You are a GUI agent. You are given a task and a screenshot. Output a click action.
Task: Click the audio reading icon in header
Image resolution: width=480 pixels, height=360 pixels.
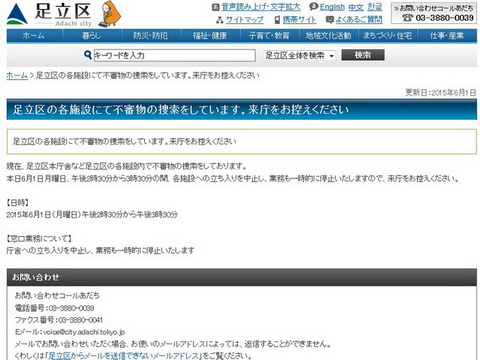(216, 7)
